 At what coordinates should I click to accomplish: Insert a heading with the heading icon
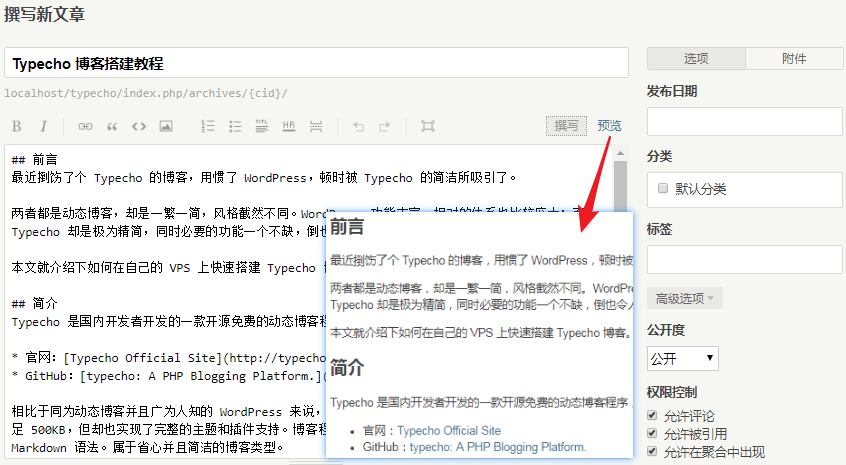(x=262, y=126)
